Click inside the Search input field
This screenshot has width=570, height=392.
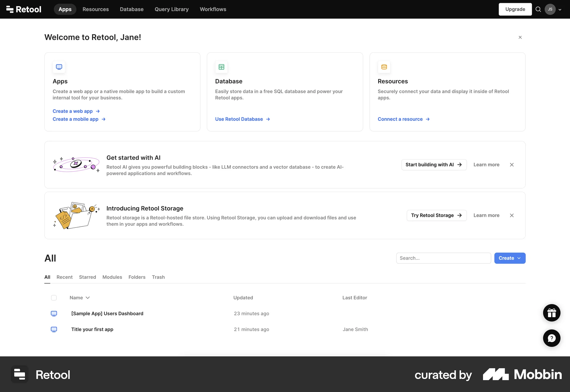(443, 258)
